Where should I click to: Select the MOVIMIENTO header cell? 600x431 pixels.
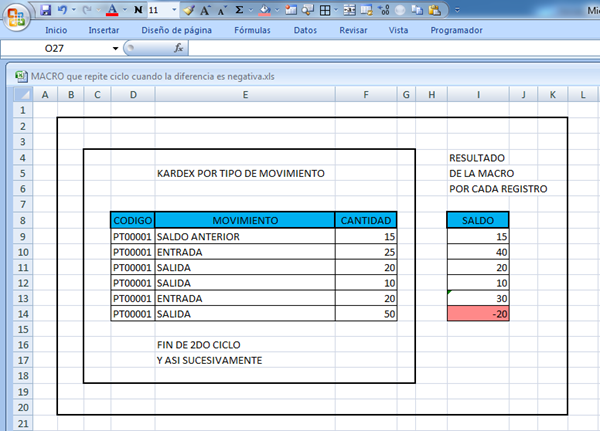click(x=245, y=220)
